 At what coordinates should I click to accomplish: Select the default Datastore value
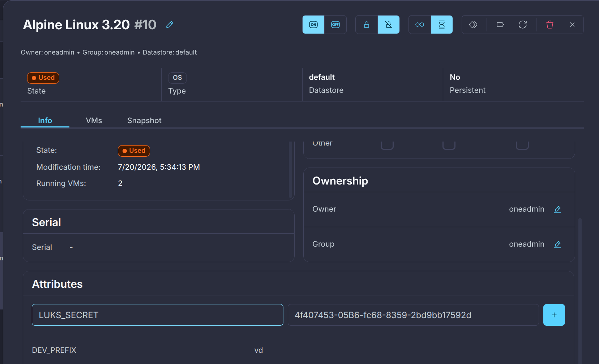coord(322,77)
